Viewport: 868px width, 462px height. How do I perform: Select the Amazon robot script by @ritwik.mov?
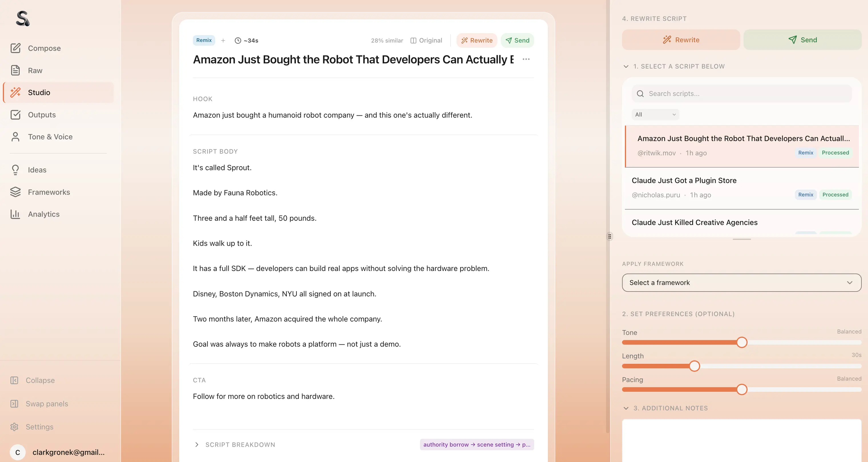coord(742,146)
